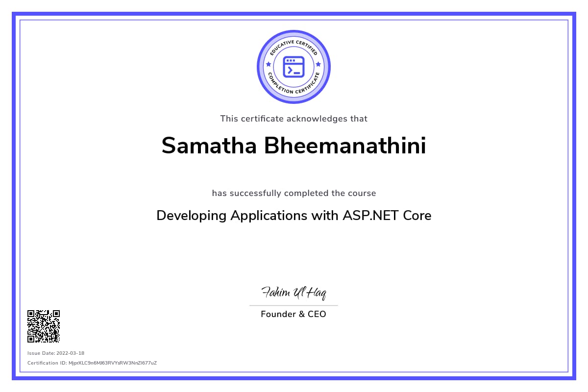Click the terminal window icon in the badge
The width and height of the screenshot is (588, 392).
(294, 67)
